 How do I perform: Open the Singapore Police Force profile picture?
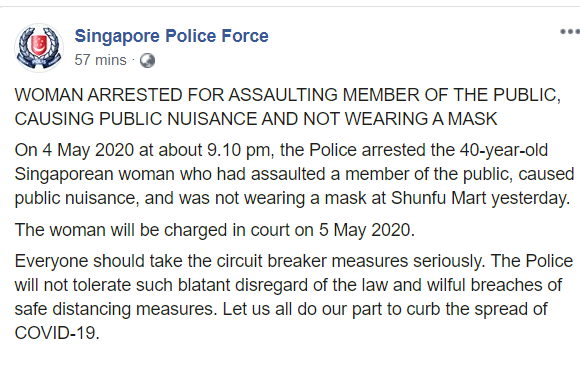pyautogui.click(x=39, y=48)
